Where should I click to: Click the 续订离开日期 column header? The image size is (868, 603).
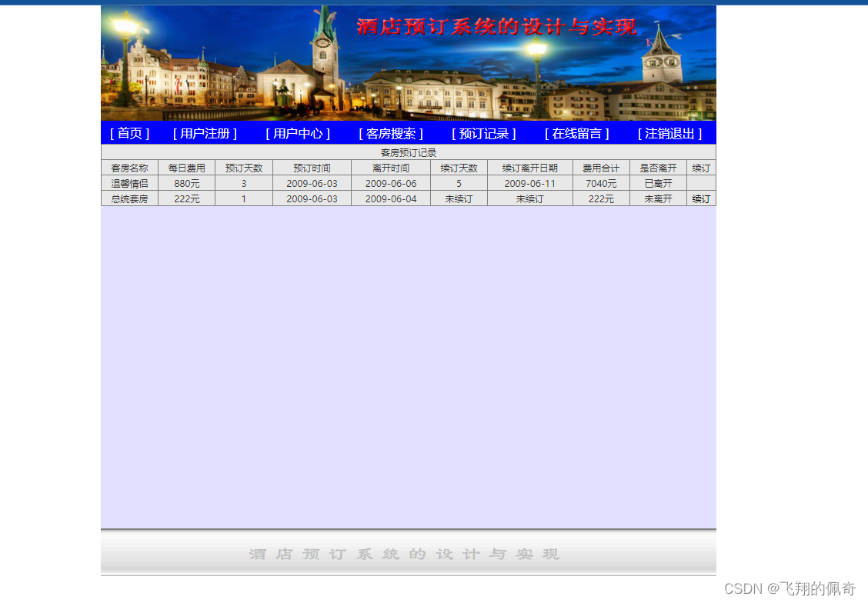(529, 168)
